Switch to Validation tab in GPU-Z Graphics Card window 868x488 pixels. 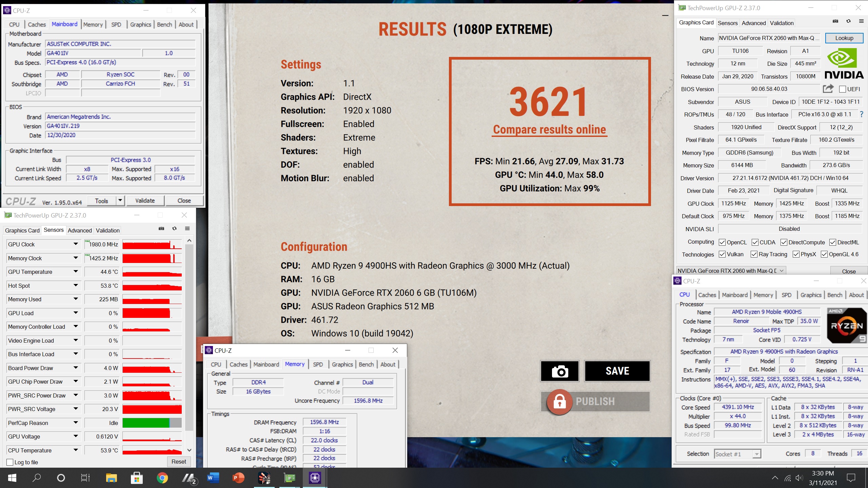point(782,23)
